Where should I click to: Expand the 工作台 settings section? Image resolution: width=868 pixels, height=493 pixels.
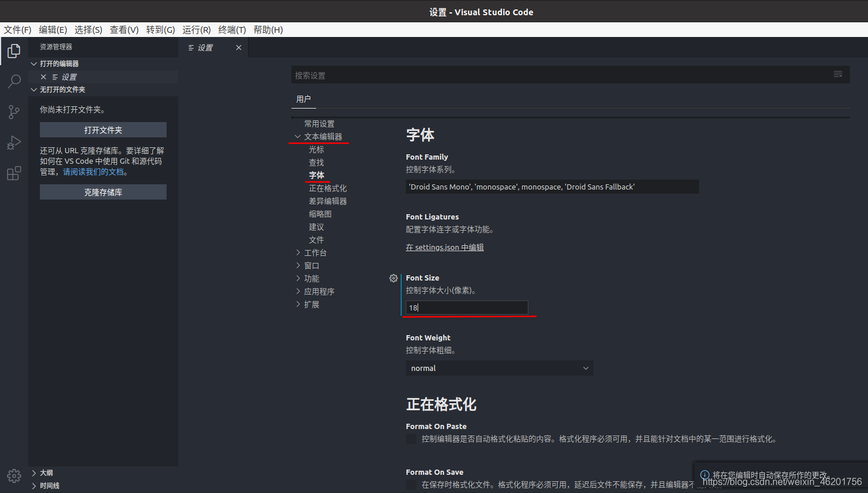(298, 253)
